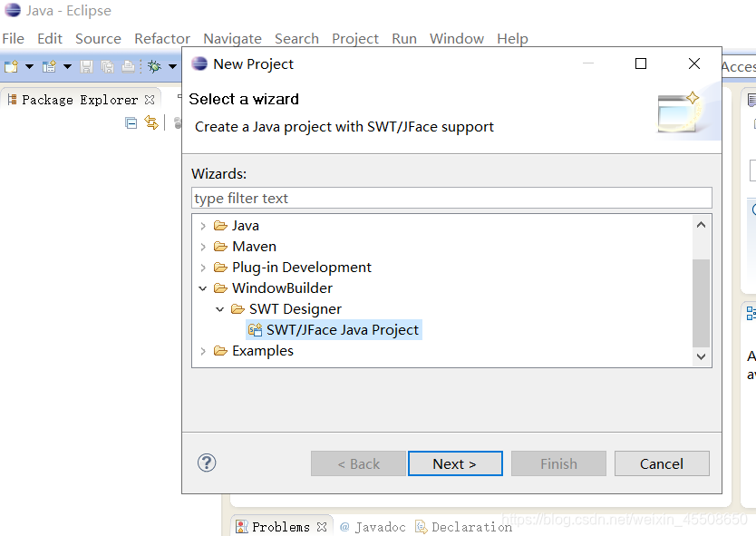This screenshot has width=756, height=536.
Task: Collapse the WindowBuilder category
Action: click(203, 288)
